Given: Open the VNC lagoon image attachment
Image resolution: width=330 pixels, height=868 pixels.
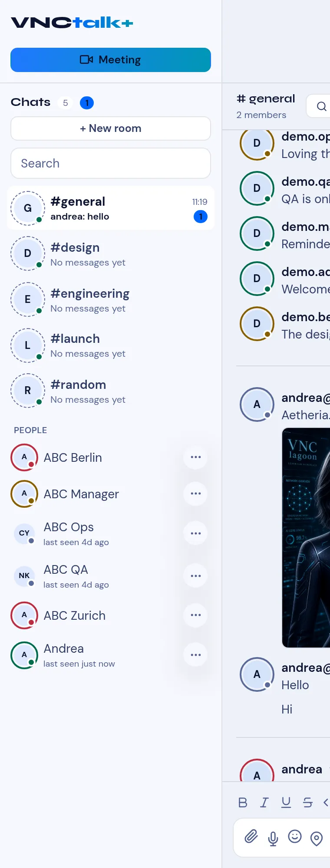Looking at the screenshot, I should pyautogui.click(x=306, y=537).
